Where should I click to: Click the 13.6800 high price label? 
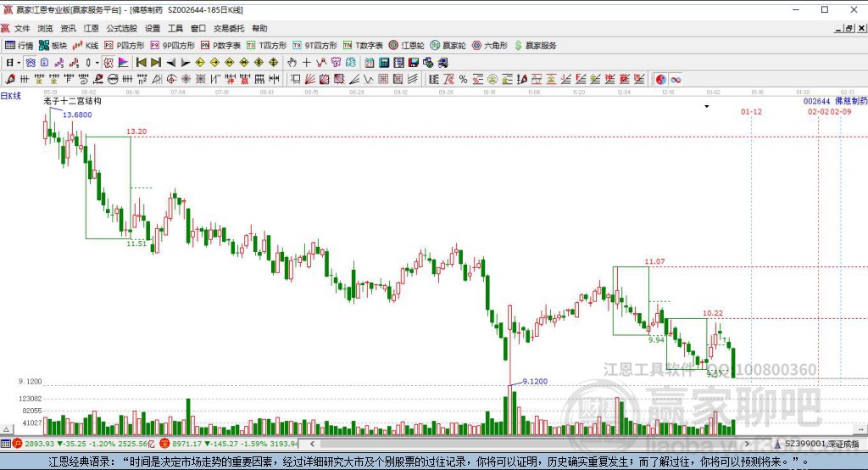(x=77, y=115)
